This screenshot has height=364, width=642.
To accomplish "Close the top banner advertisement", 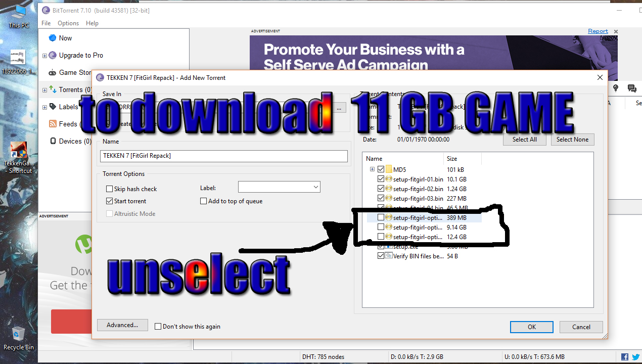I will tap(616, 31).
